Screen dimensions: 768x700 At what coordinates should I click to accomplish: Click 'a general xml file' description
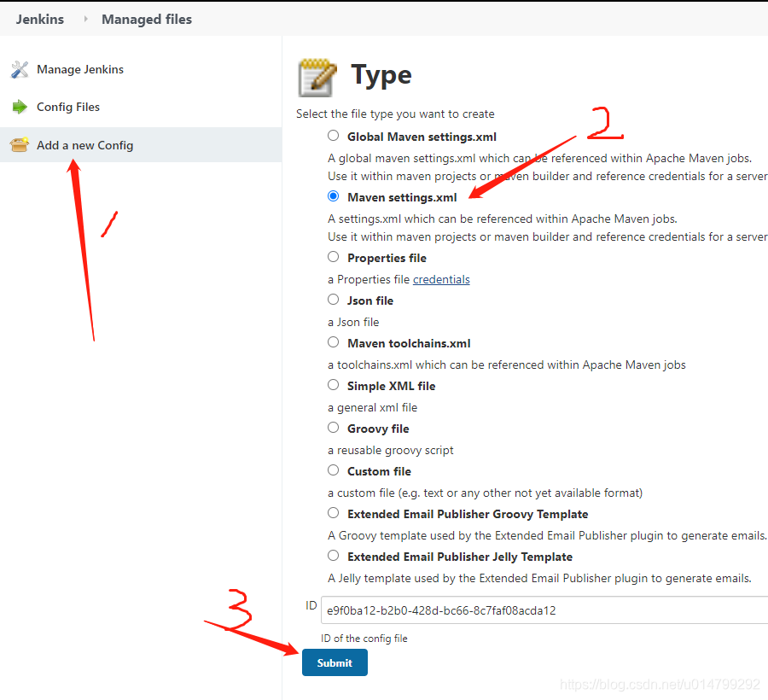(372, 407)
